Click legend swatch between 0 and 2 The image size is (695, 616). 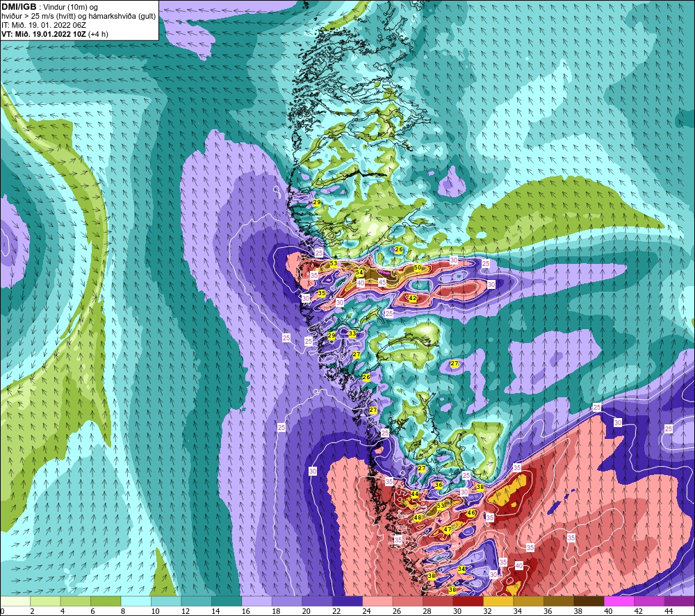point(15,601)
